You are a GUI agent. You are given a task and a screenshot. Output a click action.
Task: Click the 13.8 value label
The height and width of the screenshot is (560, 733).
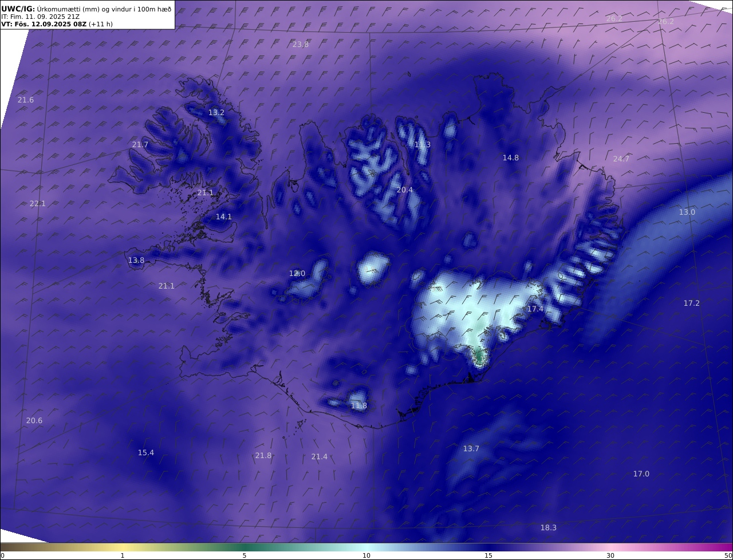click(x=136, y=261)
